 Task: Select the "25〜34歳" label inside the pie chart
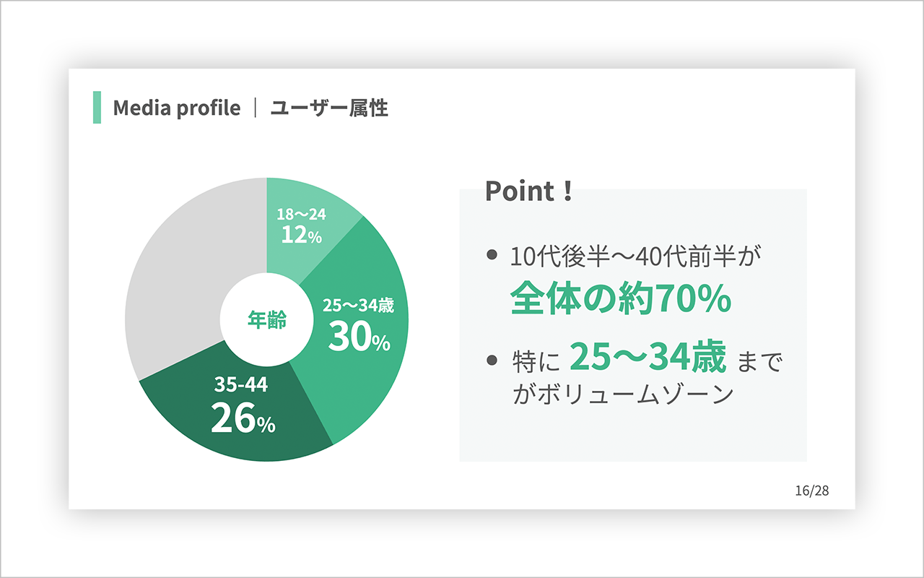[358, 306]
